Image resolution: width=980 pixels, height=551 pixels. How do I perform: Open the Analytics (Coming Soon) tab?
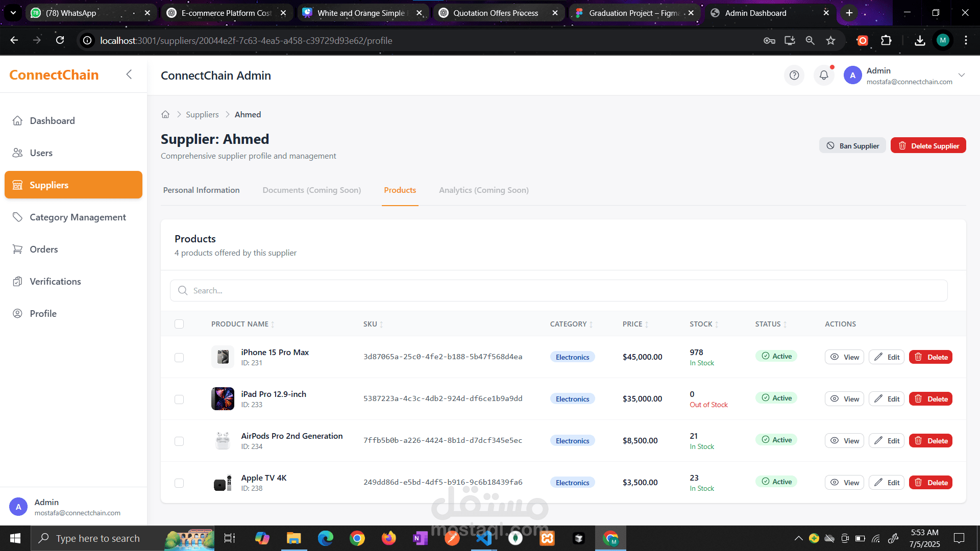pyautogui.click(x=483, y=190)
